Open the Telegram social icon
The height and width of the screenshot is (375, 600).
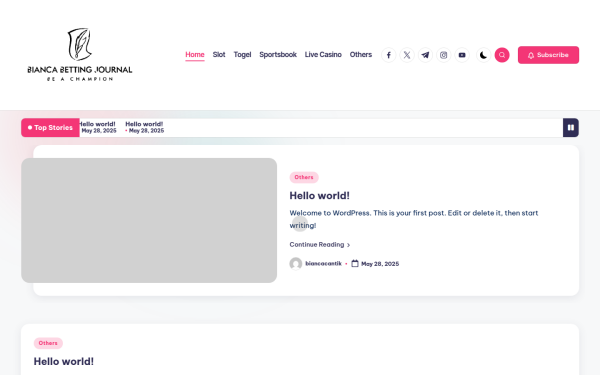click(425, 55)
